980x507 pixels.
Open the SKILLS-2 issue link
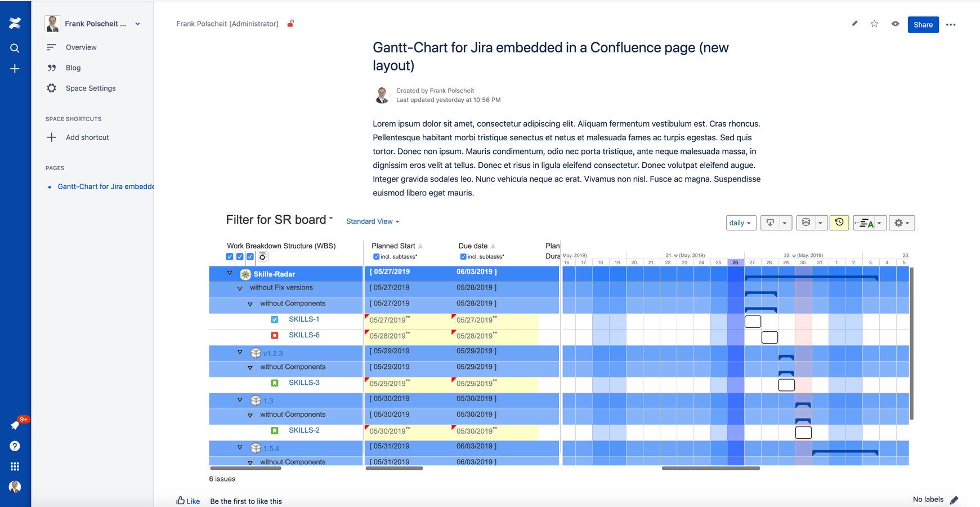click(x=304, y=430)
